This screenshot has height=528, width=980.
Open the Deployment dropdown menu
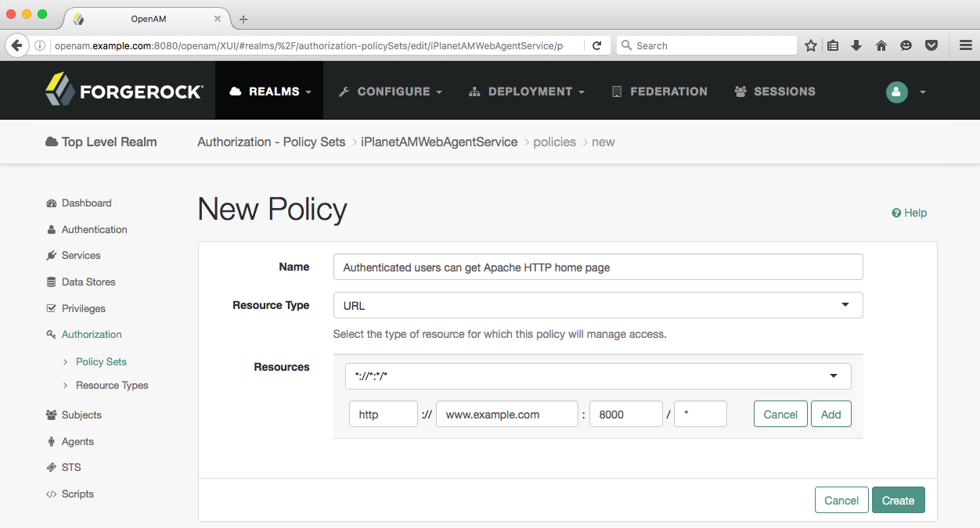(527, 92)
